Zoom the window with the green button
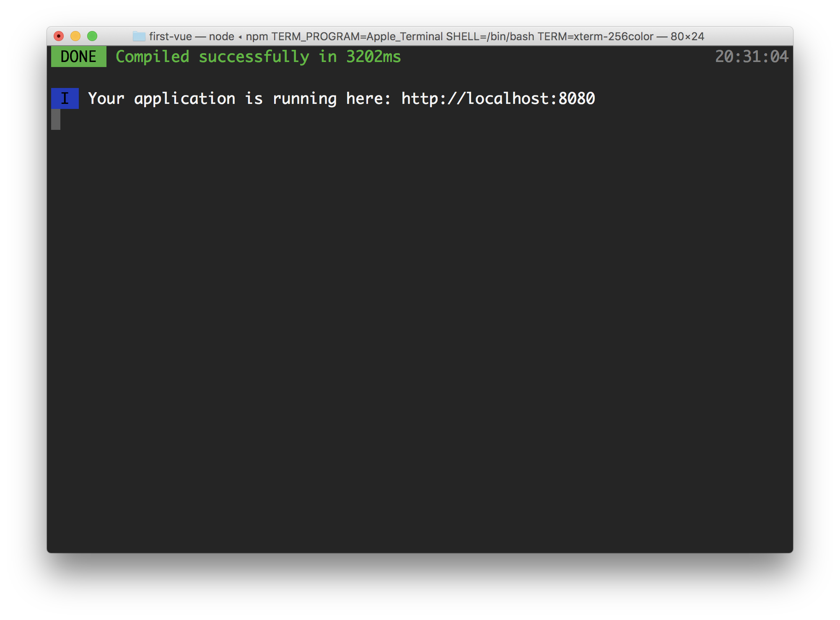 92,36
